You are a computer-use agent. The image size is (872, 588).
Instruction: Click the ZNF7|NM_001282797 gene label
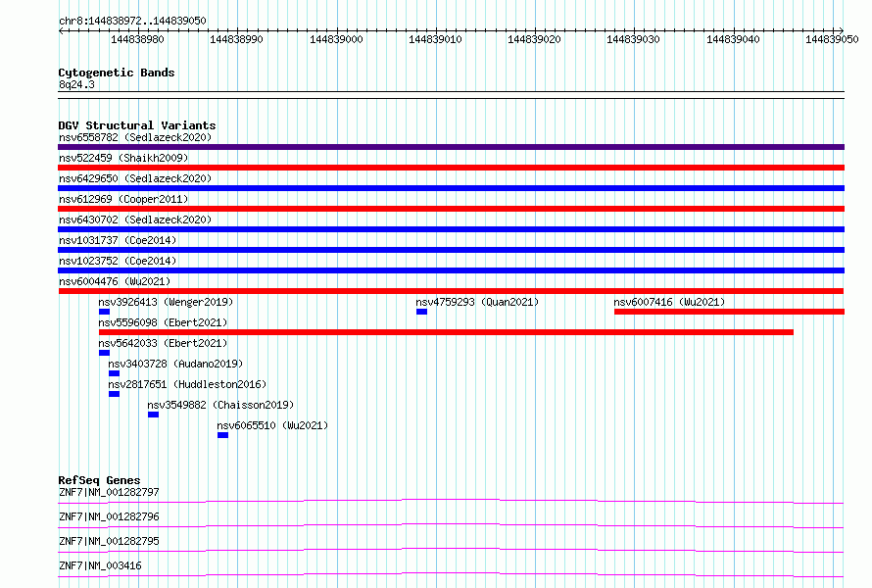pos(109,492)
